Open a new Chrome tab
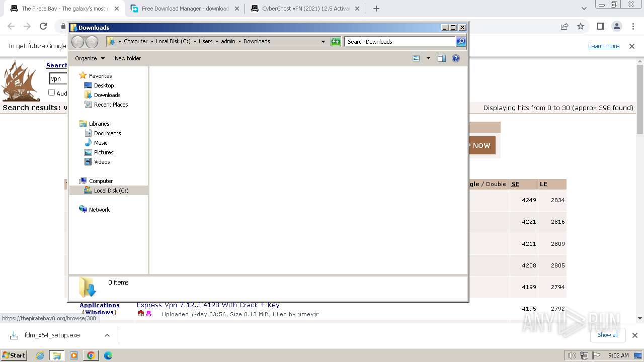644x362 pixels. [376, 9]
